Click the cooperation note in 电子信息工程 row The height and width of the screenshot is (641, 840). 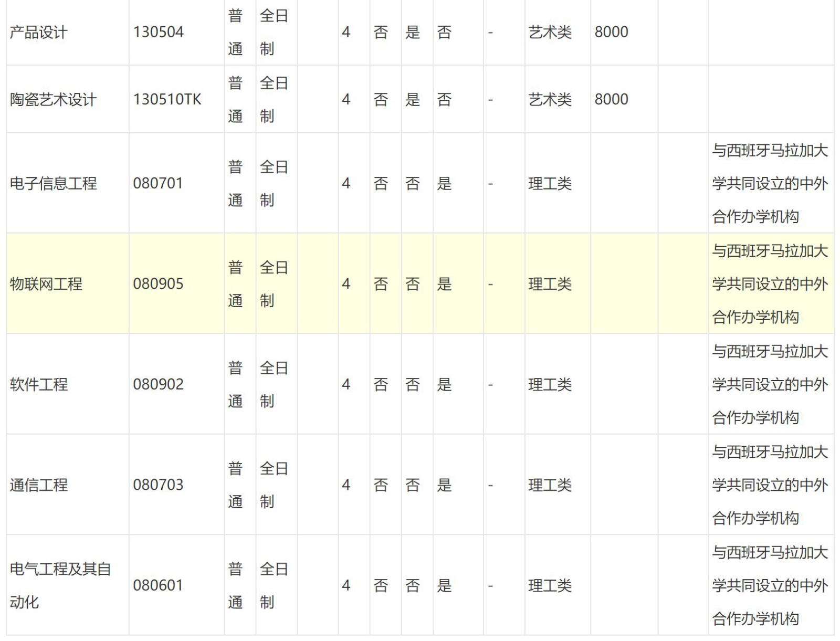pyautogui.click(x=770, y=183)
